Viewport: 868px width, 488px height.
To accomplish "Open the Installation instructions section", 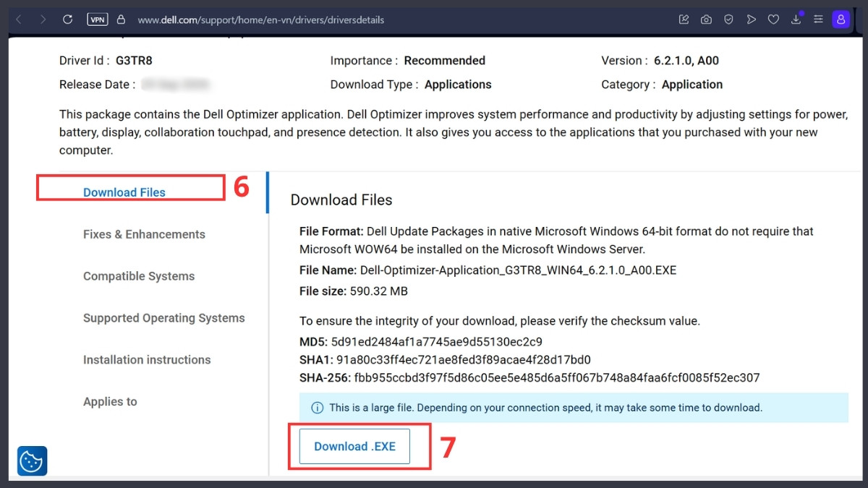I will click(x=147, y=360).
